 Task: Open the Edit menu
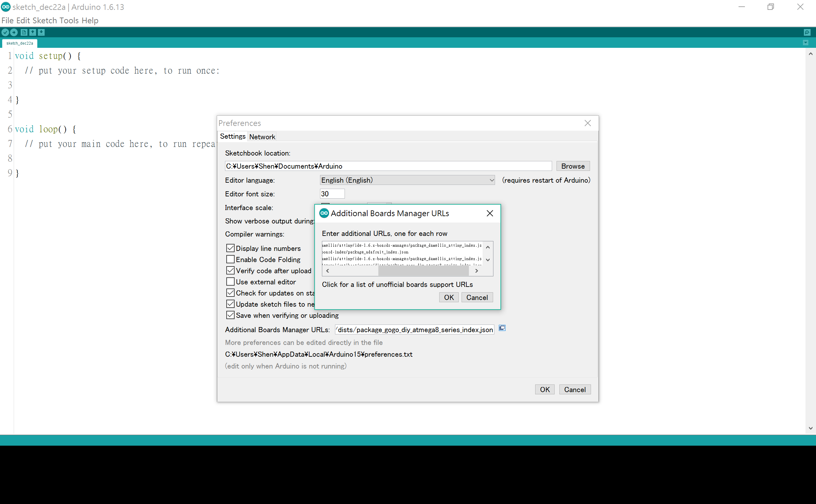23,21
